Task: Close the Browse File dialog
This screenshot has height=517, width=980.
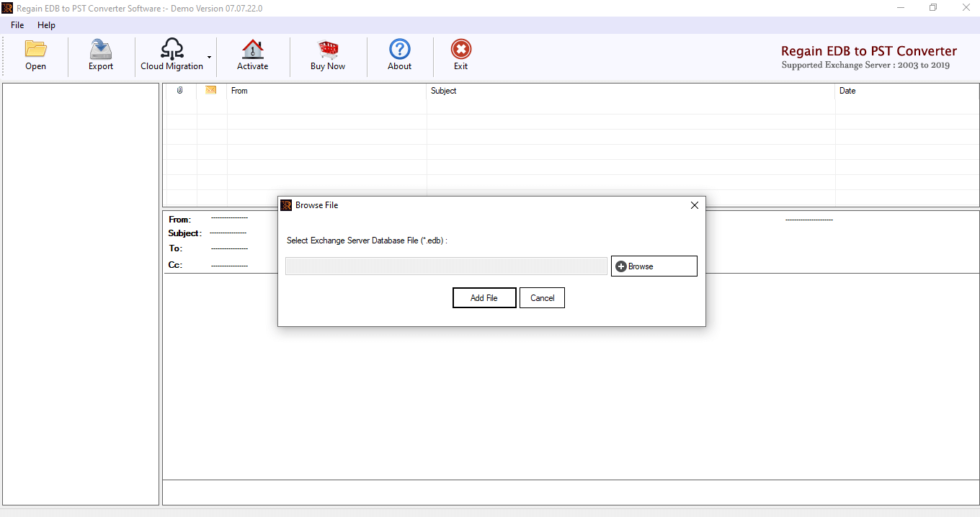Action: click(695, 205)
